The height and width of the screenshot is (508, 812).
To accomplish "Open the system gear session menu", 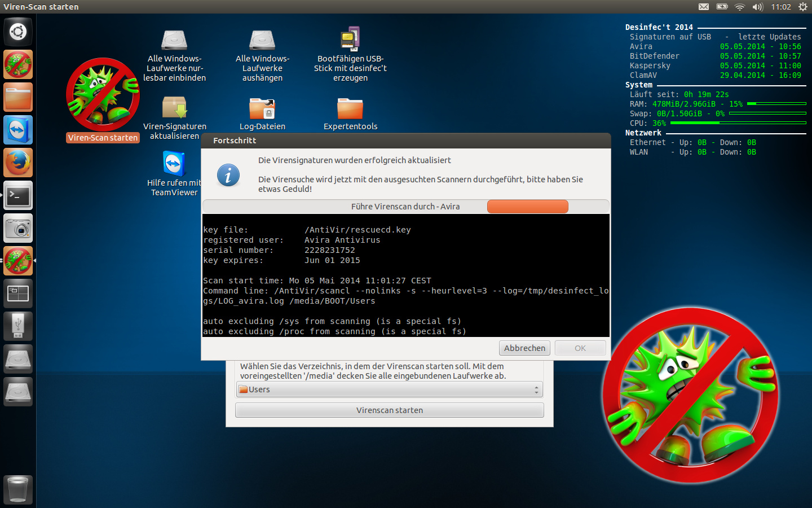I will point(803,7).
